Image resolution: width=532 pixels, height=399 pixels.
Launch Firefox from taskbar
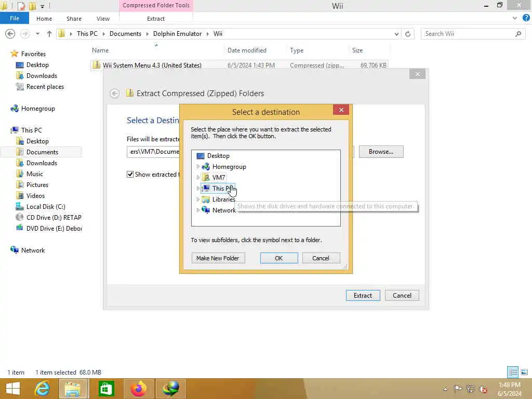138,389
